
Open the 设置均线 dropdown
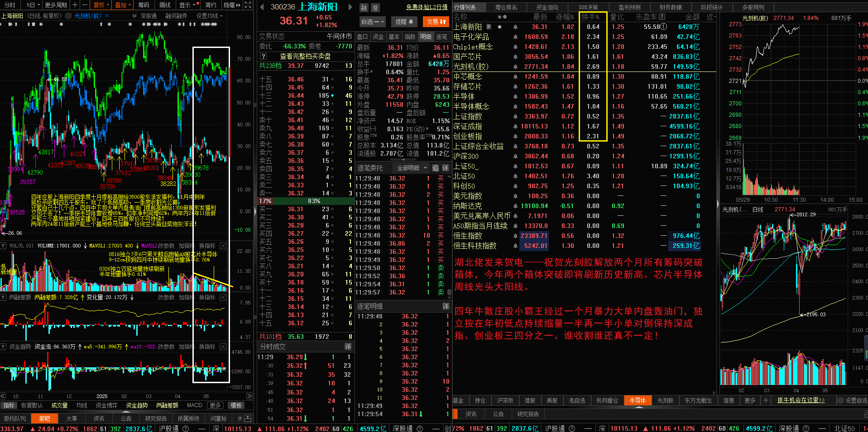tap(209, 16)
